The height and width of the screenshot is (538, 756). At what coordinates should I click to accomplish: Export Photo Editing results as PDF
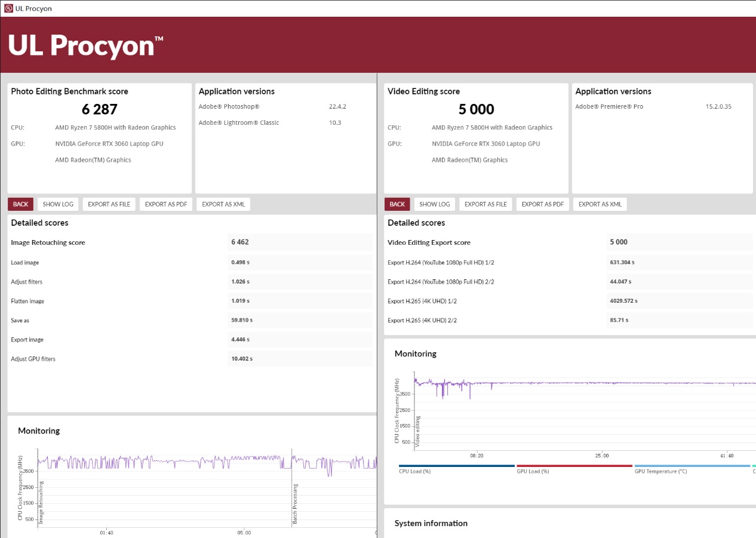point(166,204)
